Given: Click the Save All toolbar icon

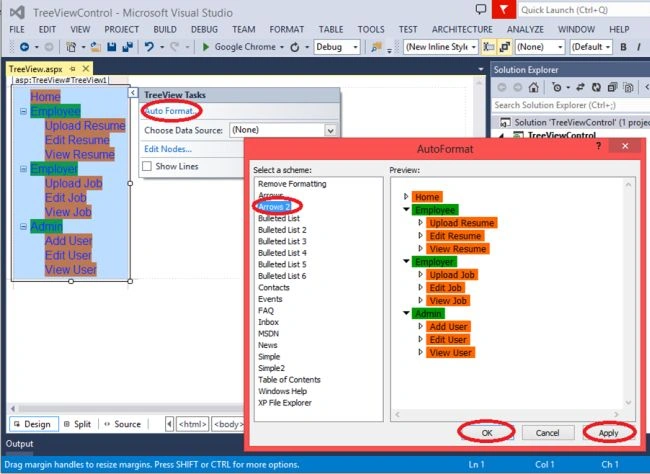Looking at the screenshot, I should 128,47.
